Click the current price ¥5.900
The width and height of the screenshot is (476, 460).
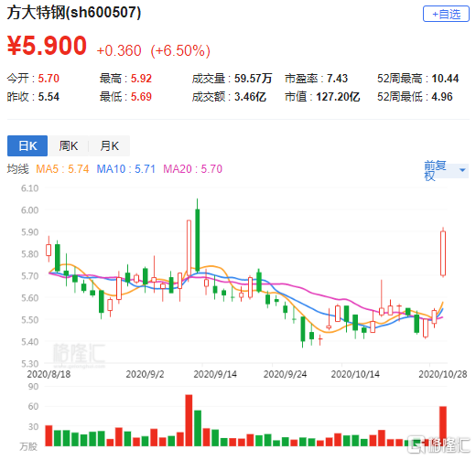point(47,46)
